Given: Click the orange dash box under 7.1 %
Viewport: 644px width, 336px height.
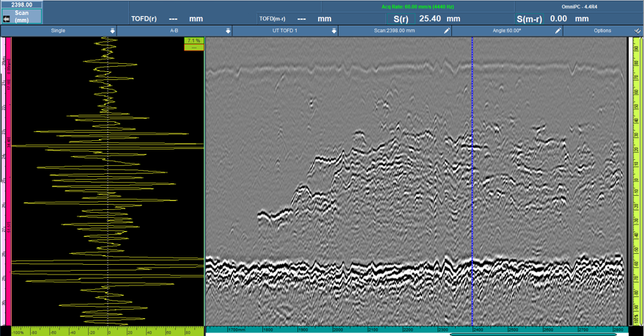Looking at the screenshot, I should coord(193,48).
